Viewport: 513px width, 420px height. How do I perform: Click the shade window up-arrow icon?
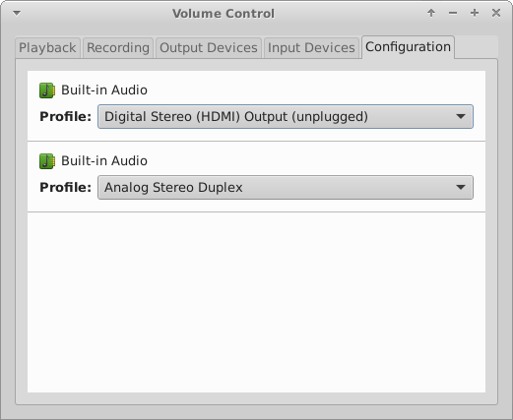tap(431, 13)
